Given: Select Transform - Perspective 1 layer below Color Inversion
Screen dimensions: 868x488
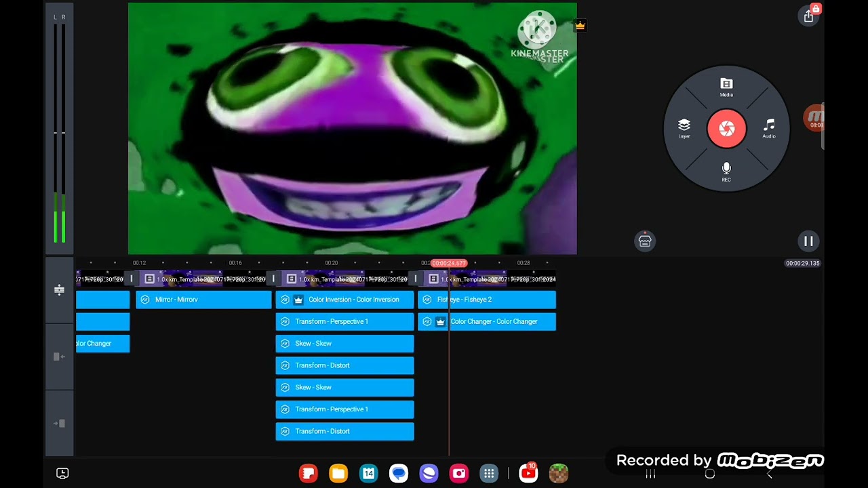Looking at the screenshot, I should click(344, 321).
